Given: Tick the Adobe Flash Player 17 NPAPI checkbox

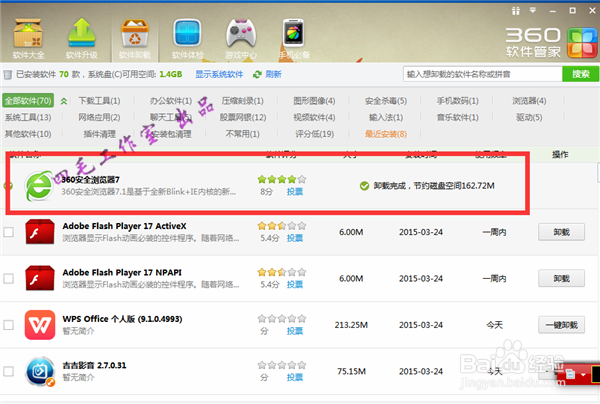Looking at the screenshot, I should click(x=8, y=279).
